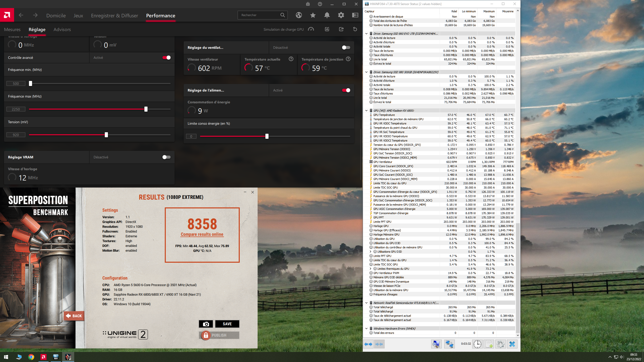Collapse the GPU [#0] AMD Radeon RX 6800 group
The height and width of the screenshot is (362, 644).
click(367, 111)
